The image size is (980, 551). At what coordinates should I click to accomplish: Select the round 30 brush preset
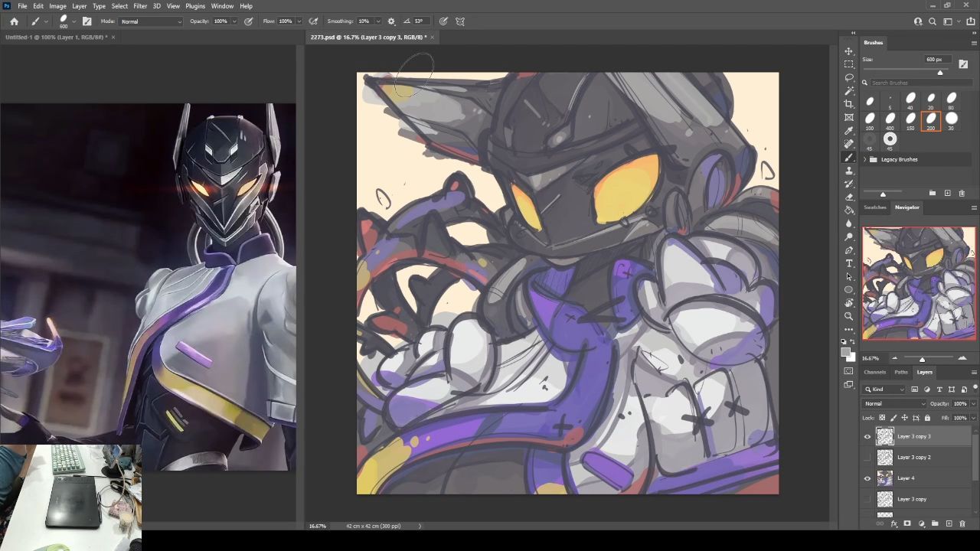(x=951, y=120)
